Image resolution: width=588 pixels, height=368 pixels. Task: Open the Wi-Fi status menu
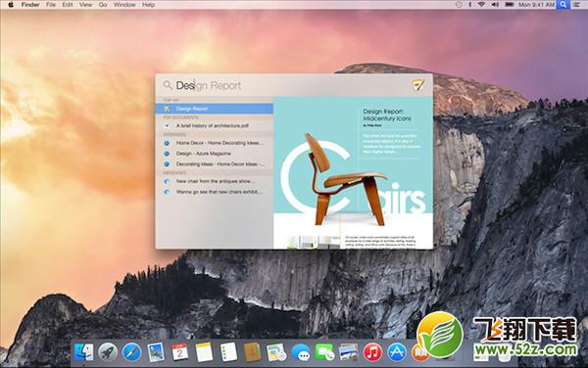pos(482,5)
